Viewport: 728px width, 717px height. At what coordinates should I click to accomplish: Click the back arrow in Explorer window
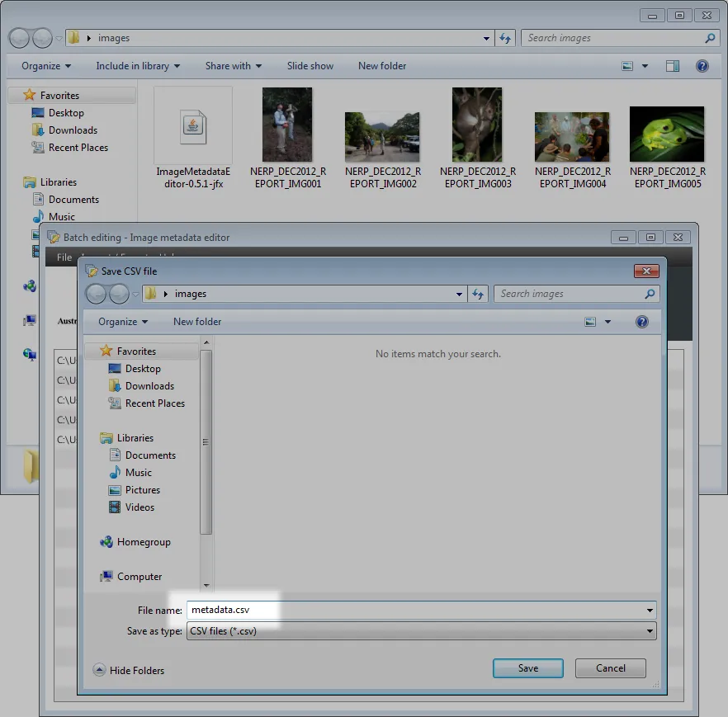click(x=19, y=38)
